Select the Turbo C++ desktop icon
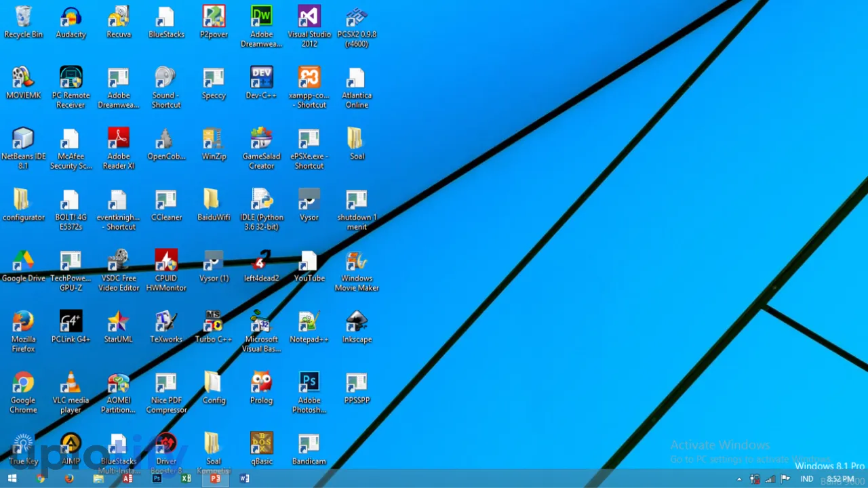Screen dimensions: 868x488 [x=214, y=327]
